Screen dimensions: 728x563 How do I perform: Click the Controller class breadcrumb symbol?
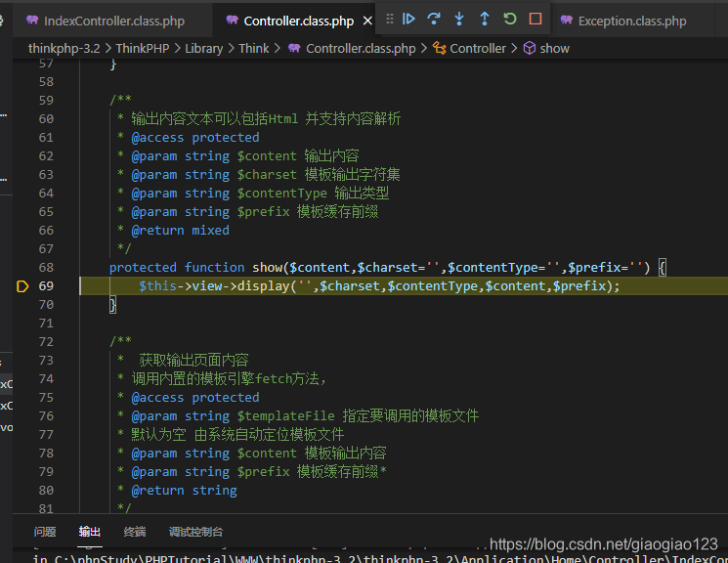[x=478, y=48]
